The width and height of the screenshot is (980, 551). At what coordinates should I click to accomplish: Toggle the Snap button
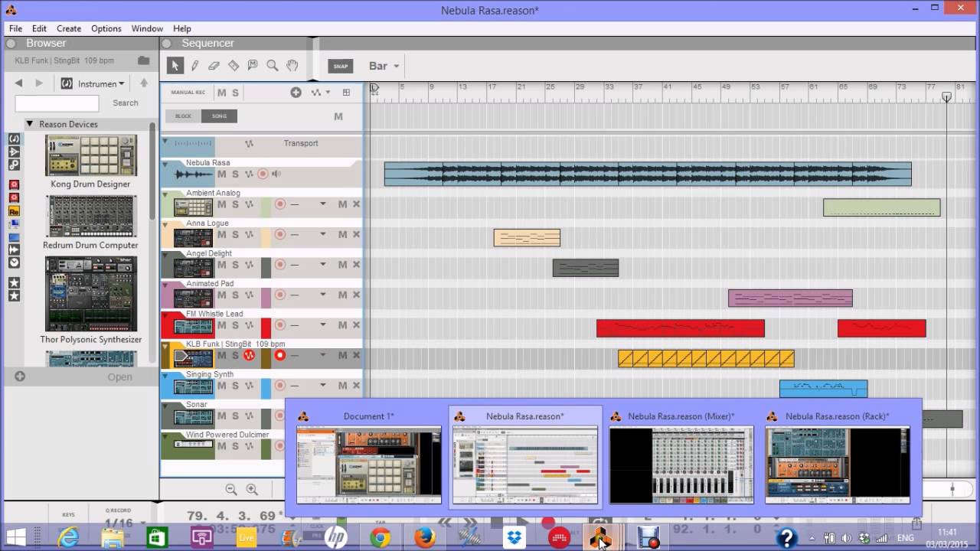(x=341, y=66)
